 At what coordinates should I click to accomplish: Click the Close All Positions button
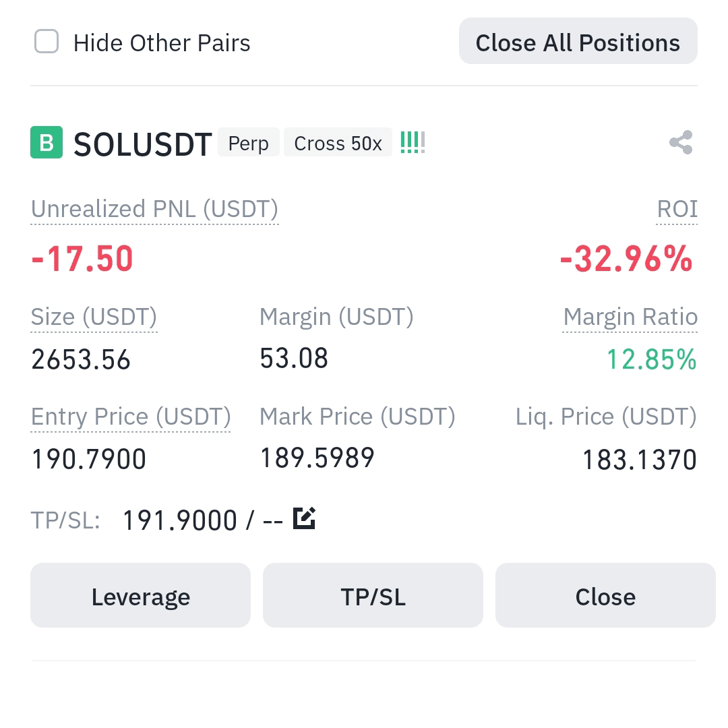click(x=578, y=41)
